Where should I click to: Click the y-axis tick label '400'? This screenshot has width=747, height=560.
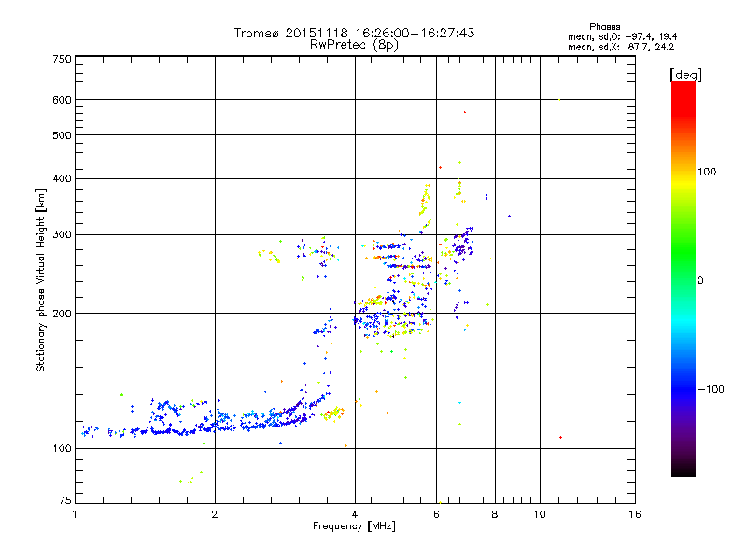coord(62,179)
